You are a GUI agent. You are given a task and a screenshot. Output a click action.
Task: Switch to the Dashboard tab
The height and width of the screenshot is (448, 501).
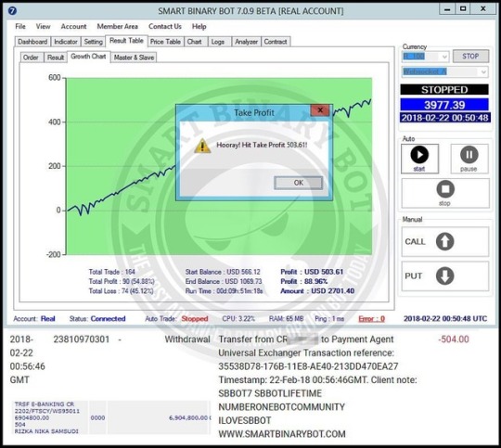point(32,42)
